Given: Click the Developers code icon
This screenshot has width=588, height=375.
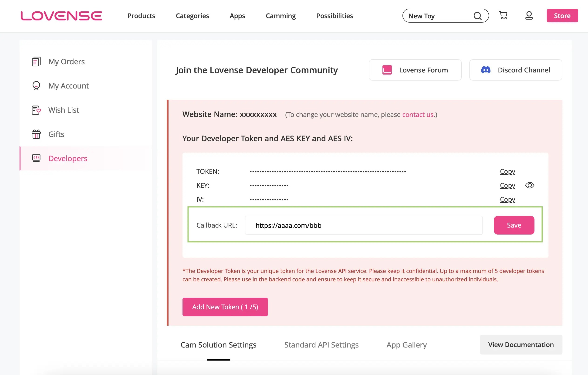Looking at the screenshot, I should tap(36, 158).
